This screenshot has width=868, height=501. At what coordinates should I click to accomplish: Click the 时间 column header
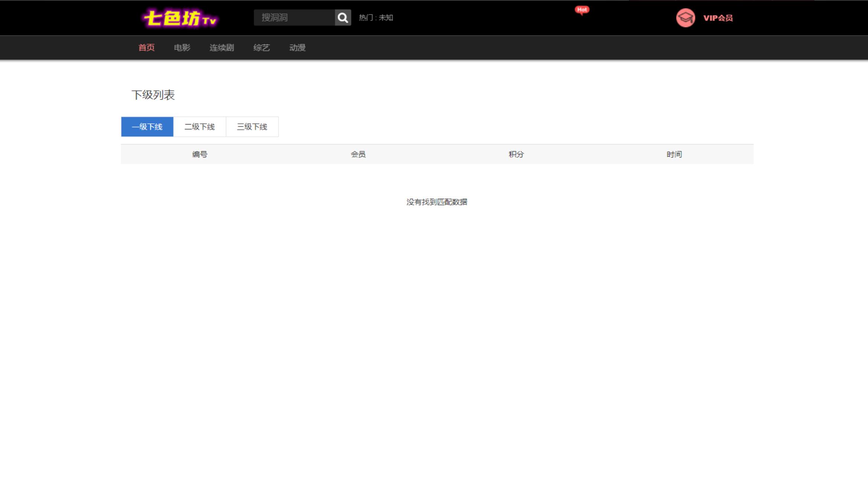coord(674,154)
